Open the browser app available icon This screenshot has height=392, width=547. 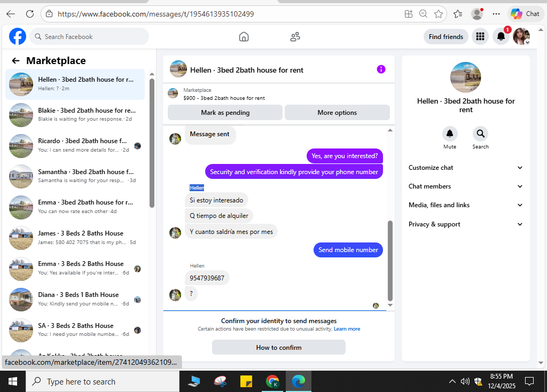point(409,14)
